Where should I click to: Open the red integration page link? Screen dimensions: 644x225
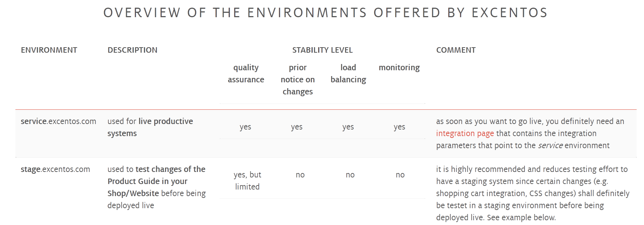tap(465, 134)
